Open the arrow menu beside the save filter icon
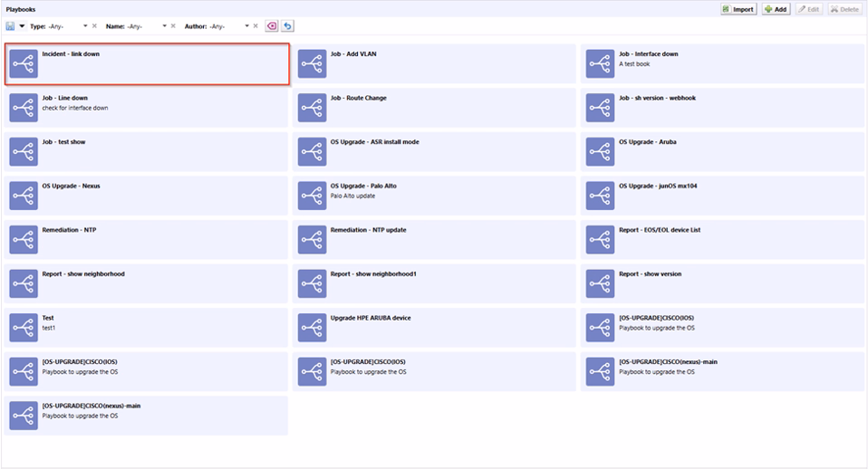The image size is (868, 469). (x=22, y=26)
